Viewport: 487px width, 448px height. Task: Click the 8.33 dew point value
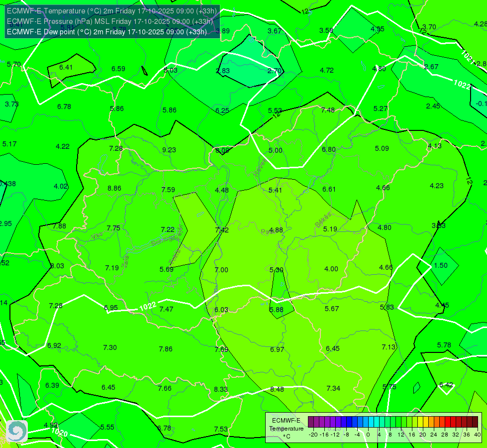click(x=221, y=389)
